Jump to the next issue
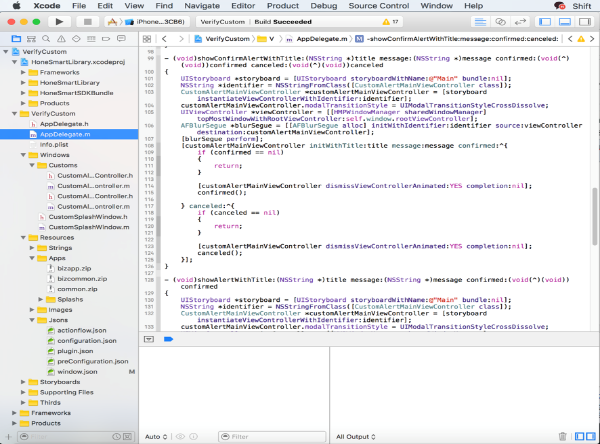600x444 pixels. point(592,39)
